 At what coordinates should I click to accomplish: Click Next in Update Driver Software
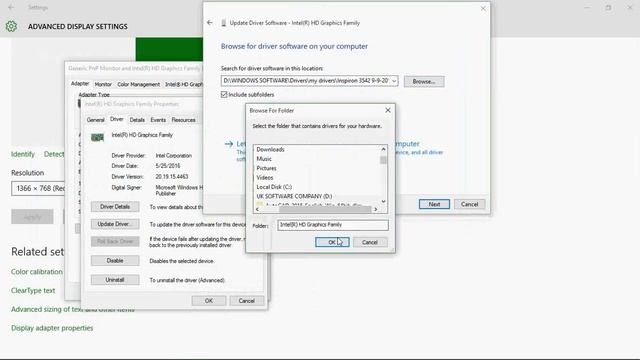click(x=434, y=204)
